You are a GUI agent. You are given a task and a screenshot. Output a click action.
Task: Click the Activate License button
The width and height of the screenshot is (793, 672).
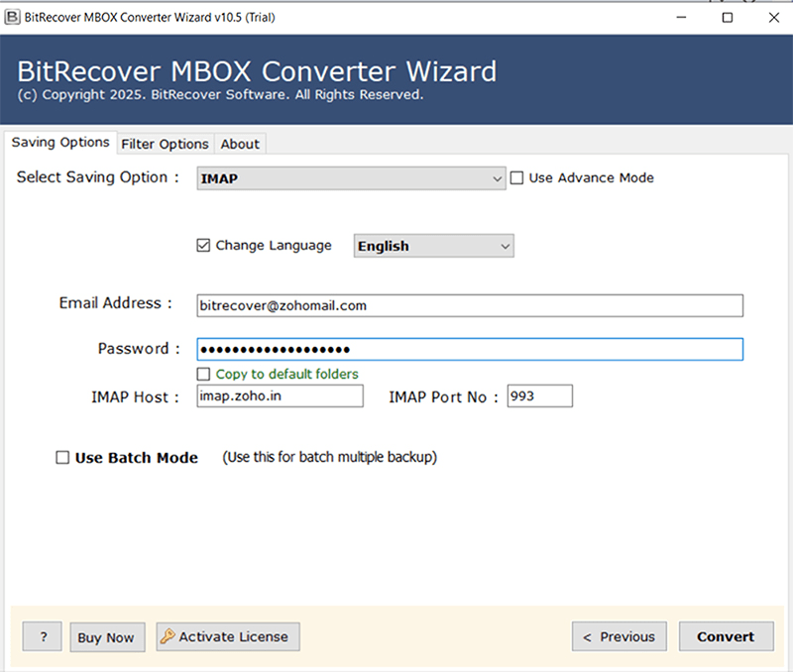tap(228, 636)
